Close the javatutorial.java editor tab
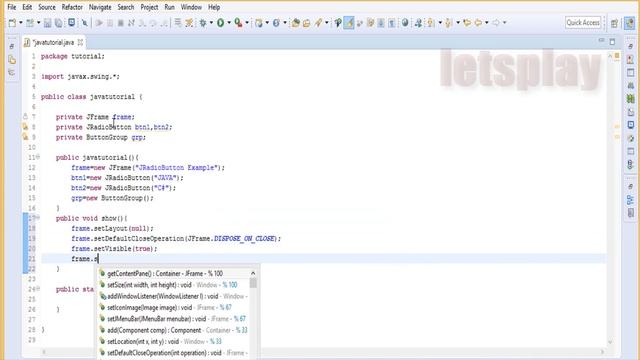The image size is (640, 360). [80, 42]
